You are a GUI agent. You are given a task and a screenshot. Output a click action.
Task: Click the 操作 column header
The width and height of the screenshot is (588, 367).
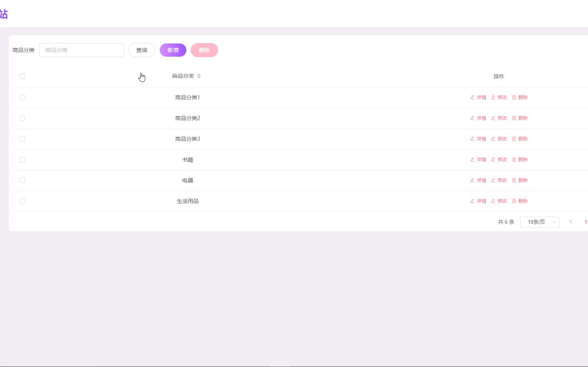tap(499, 76)
